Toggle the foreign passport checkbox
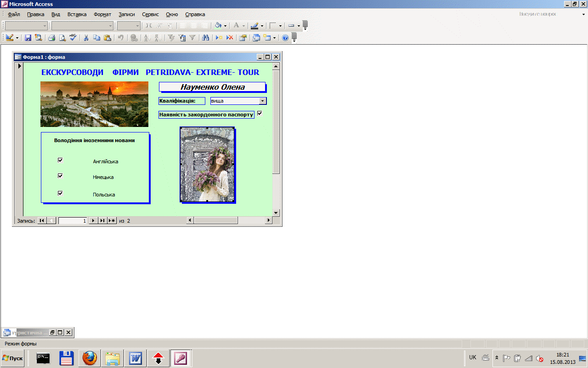Viewport: 588px width, 368px height. click(260, 113)
